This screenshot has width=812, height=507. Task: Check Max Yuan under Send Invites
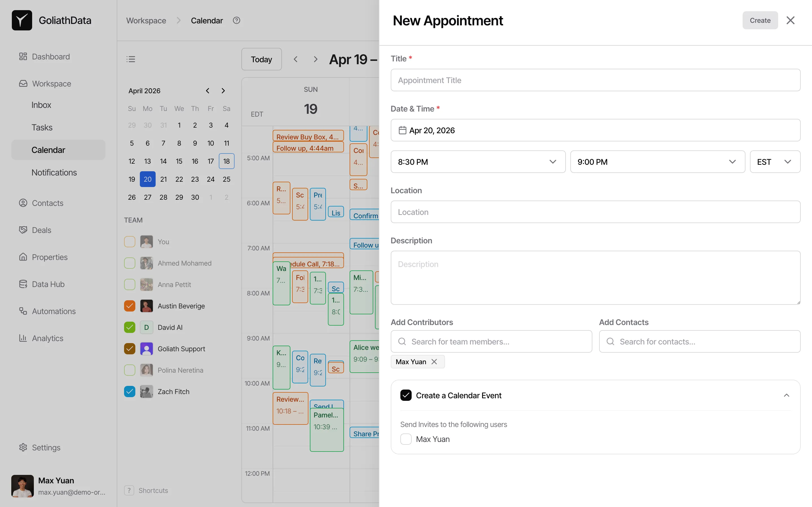coord(406,439)
